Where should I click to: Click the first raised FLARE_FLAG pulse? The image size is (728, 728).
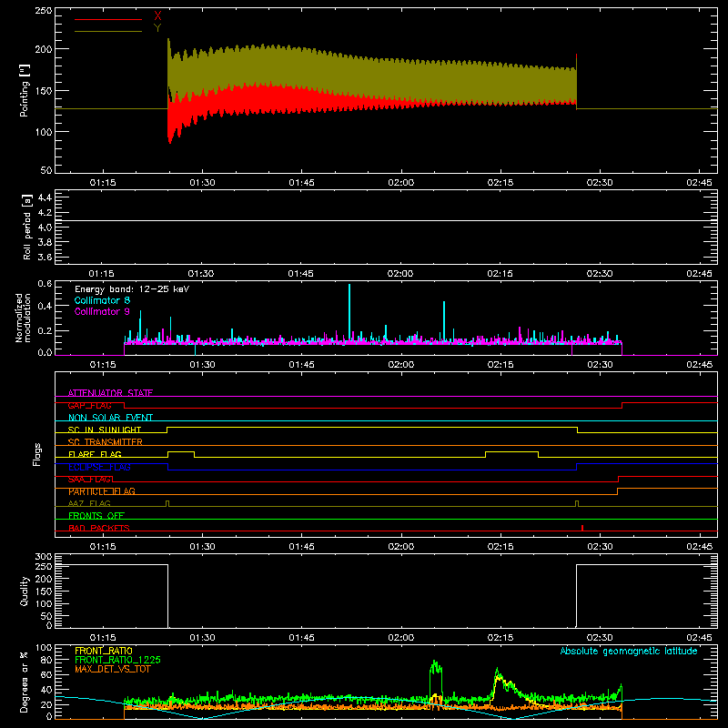(x=181, y=454)
